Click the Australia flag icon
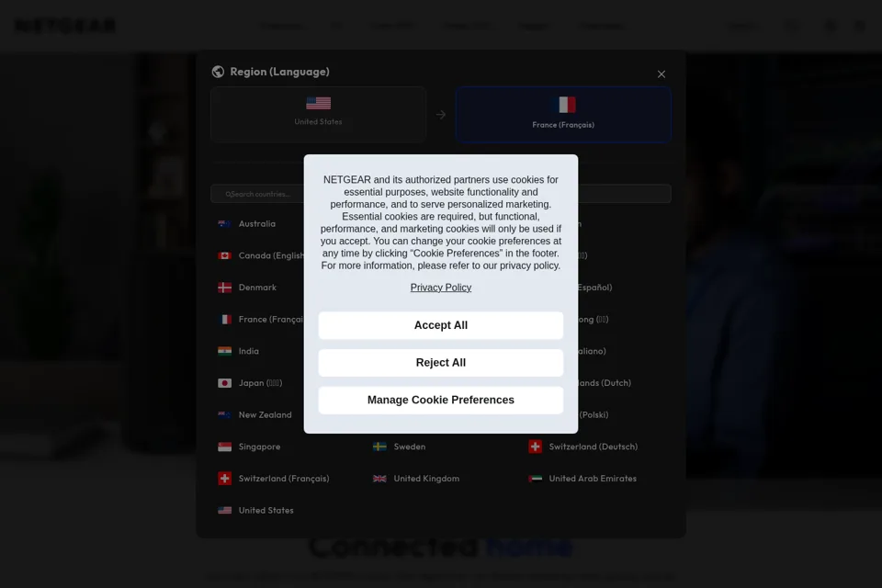The width and height of the screenshot is (882, 588). point(224,224)
